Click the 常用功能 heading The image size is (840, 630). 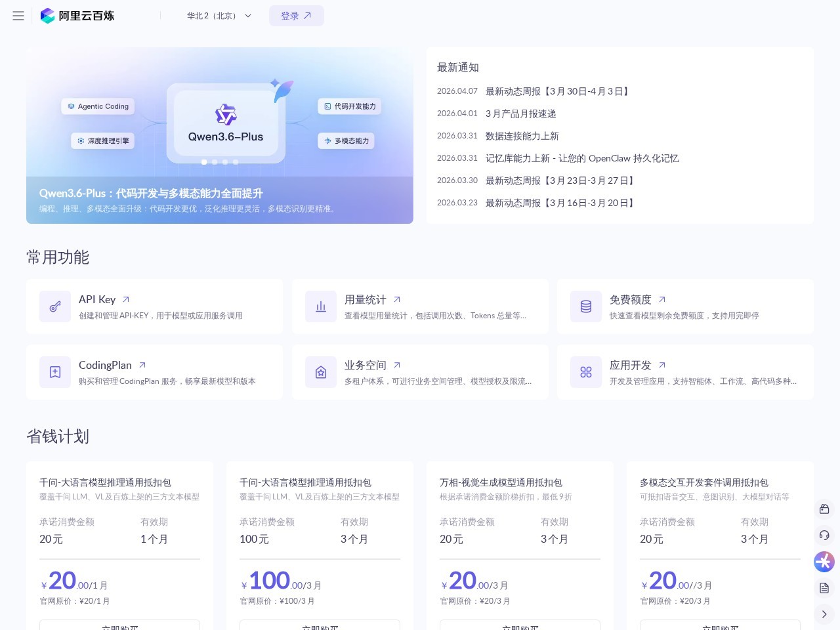[x=58, y=257]
